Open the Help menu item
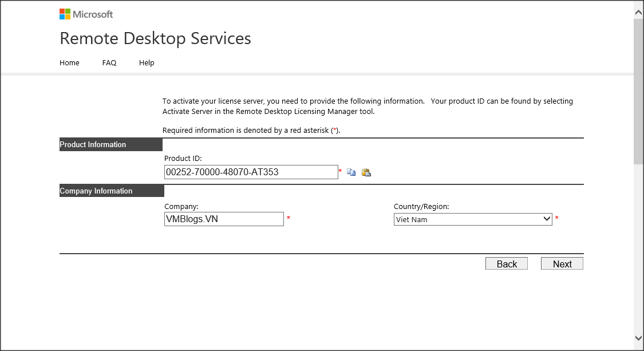 [x=147, y=63]
